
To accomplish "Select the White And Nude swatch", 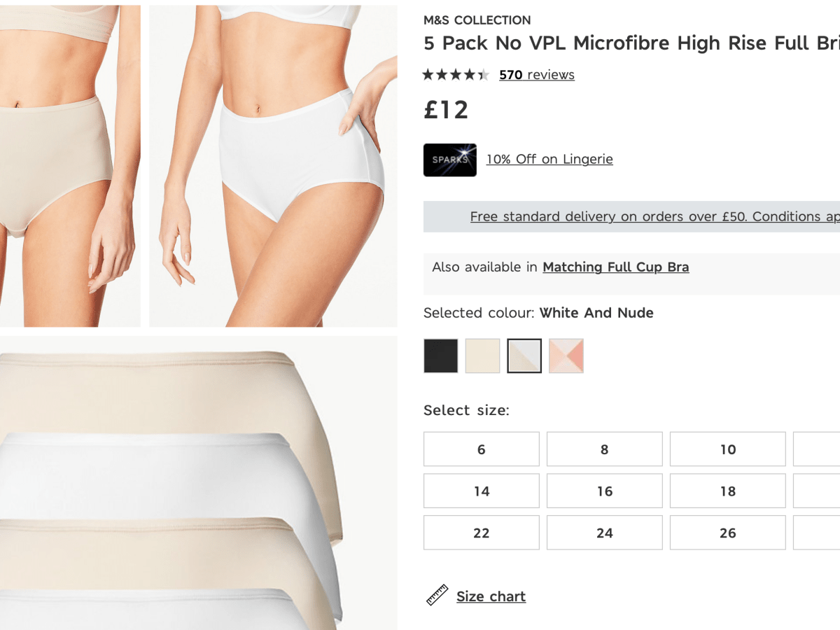I will point(524,356).
